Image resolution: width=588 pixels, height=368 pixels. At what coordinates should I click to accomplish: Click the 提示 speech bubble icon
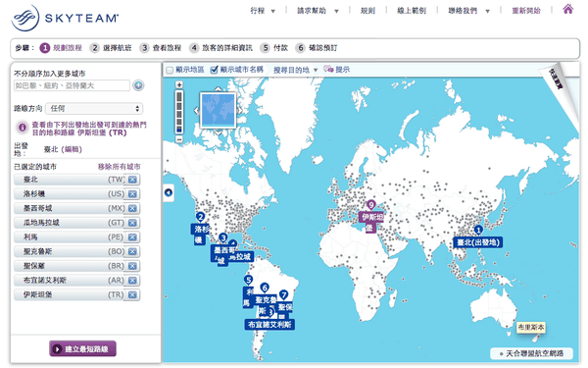pyautogui.click(x=328, y=69)
